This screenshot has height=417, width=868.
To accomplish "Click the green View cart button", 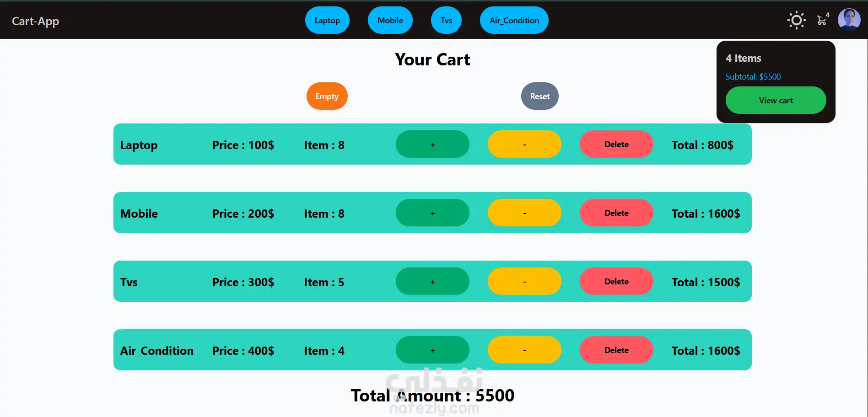I will 776,101.
